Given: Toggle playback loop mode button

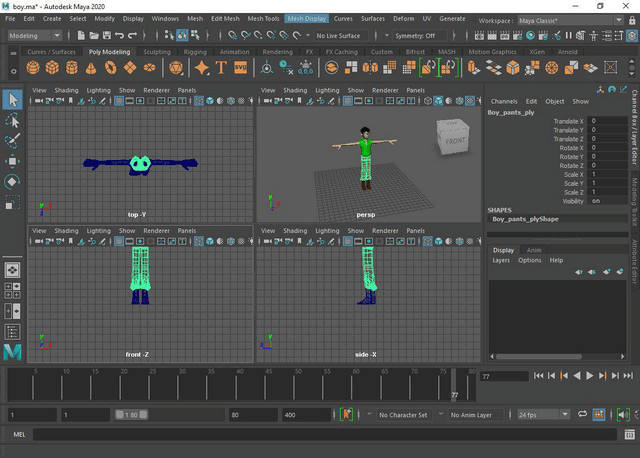Looking at the screenshot, I should pos(584,414).
